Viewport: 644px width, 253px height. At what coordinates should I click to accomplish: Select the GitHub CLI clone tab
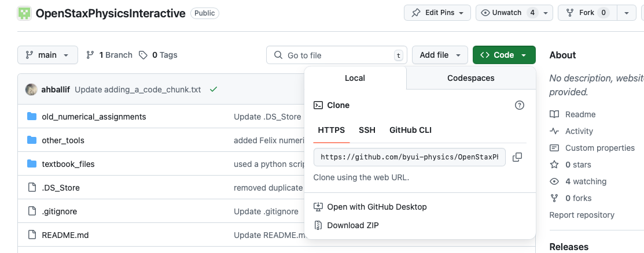point(410,131)
